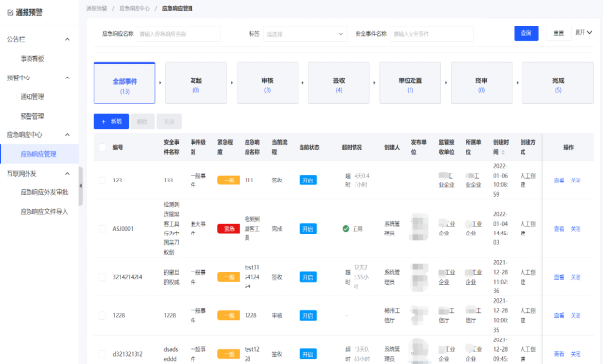Select the 完成 stage card

pyautogui.click(x=558, y=82)
